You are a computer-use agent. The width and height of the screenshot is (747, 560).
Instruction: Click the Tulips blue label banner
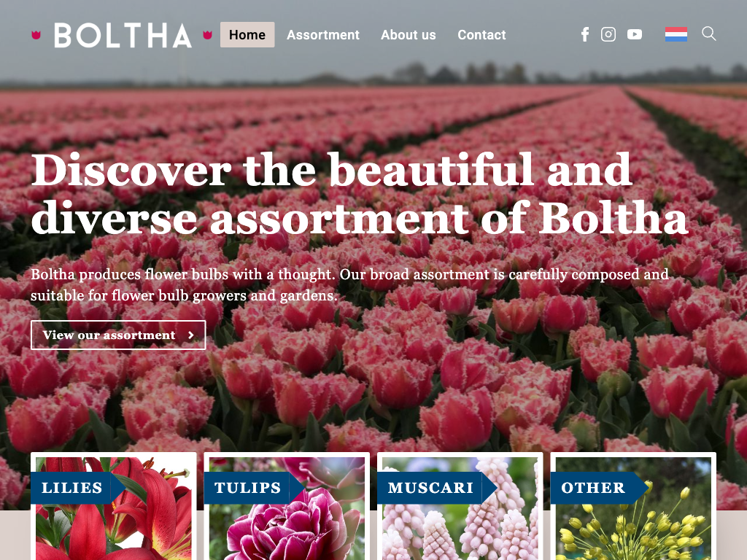[x=255, y=488]
